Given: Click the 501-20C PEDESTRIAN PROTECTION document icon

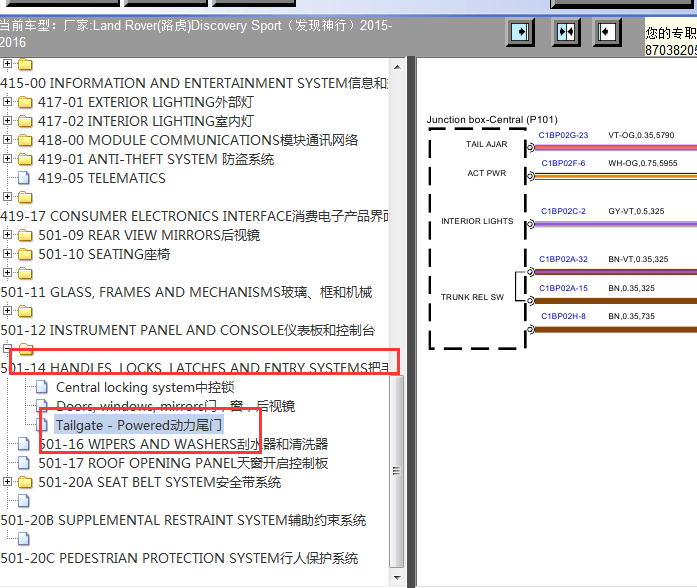Looking at the screenshot, I should coord(24,539).
